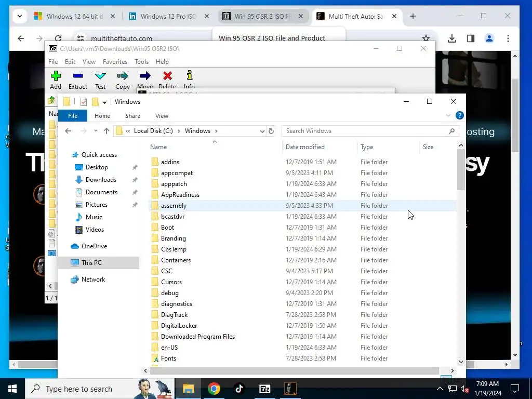
Task: Switch to 7-Zip on the taskbar
Action: [x=264, y=389]
